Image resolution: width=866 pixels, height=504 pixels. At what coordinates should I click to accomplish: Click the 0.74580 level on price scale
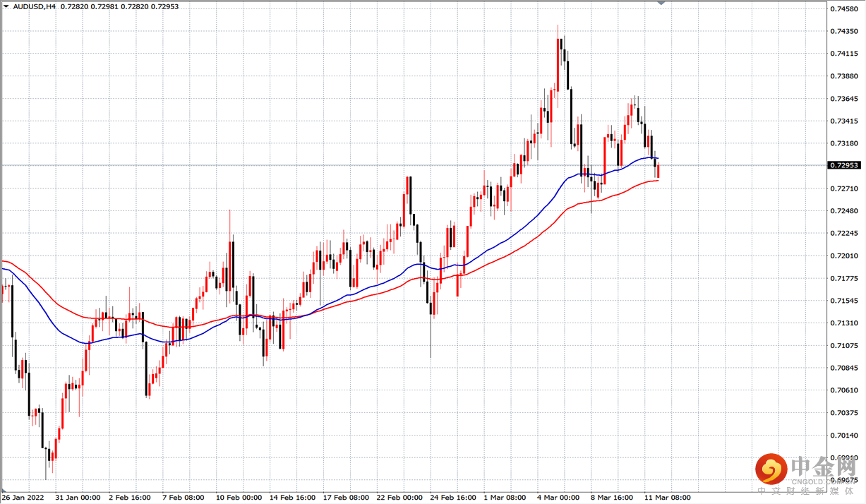pos(845,8)
